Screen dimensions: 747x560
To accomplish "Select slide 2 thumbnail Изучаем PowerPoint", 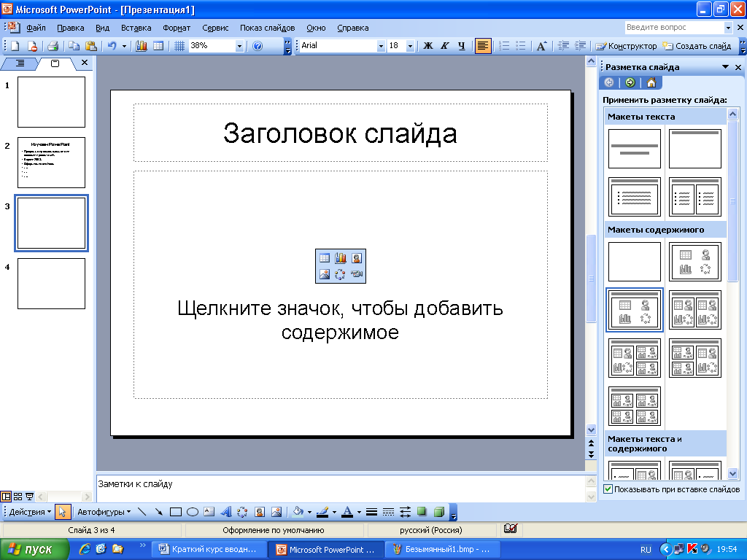I will pyautogui.click(x=52, y=163).
